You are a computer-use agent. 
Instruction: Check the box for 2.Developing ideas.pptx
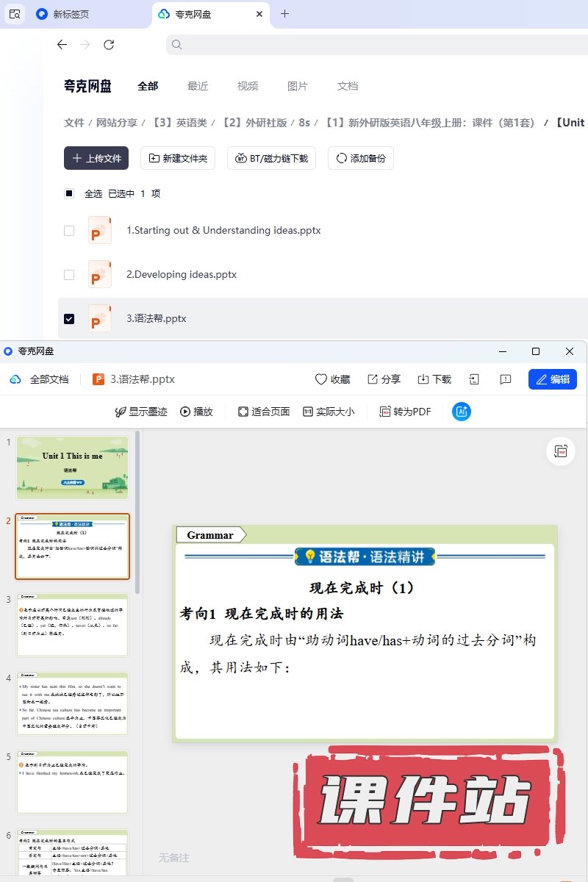point(69,275)
